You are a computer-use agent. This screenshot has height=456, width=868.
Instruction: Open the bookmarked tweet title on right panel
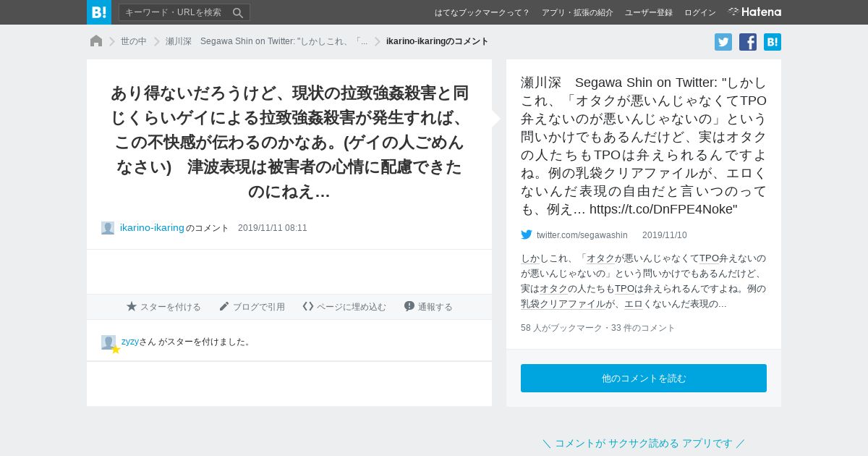(x=644, y=145)
